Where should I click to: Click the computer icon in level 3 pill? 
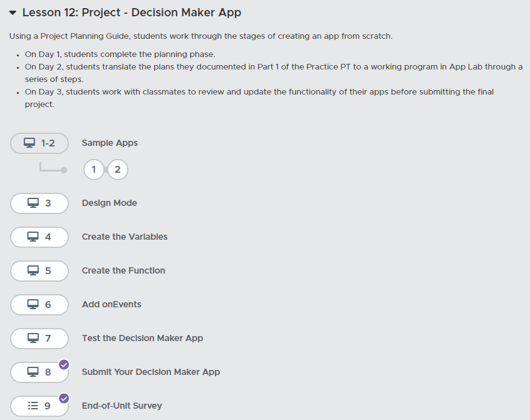click(33, 203)
